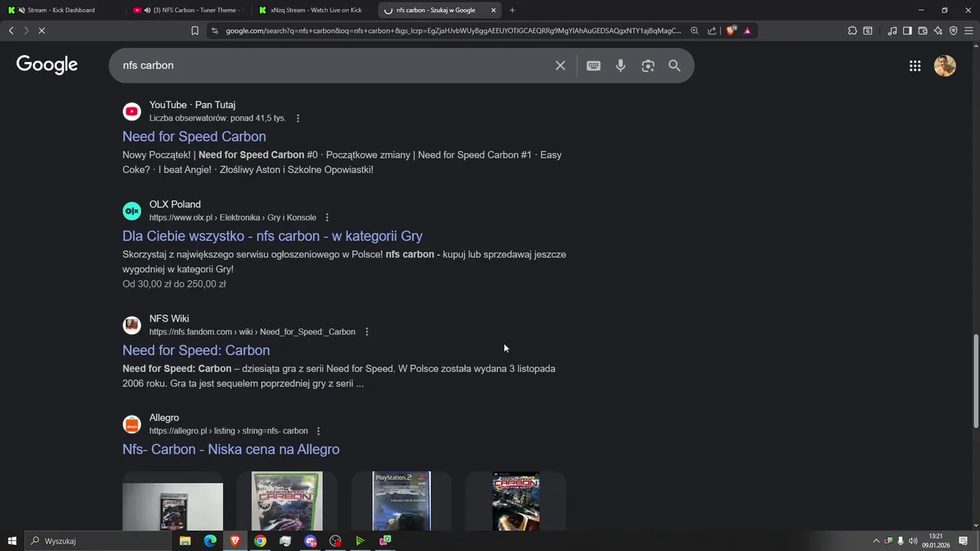Start voice search with the microphone
Screen dimensions: 980x551
(621, 66)
